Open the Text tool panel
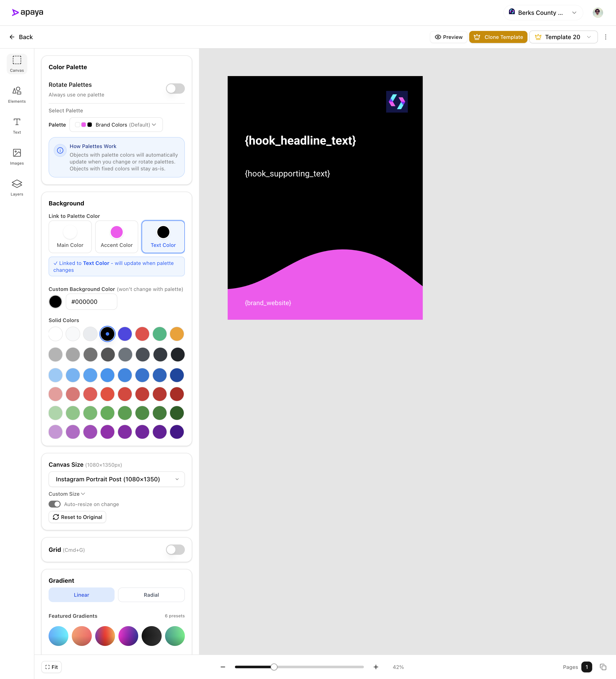The height and width of the screenshot is (679, 616). click(x=17, y=126)
